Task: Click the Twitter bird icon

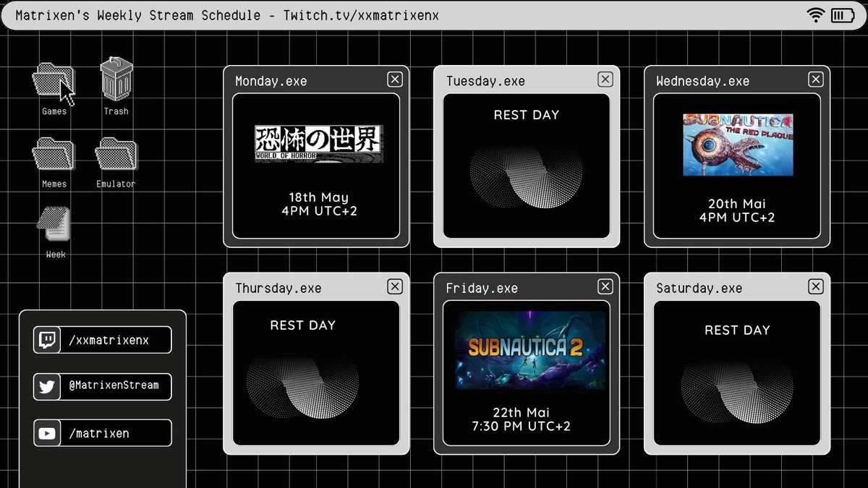Action: point(48,386)
